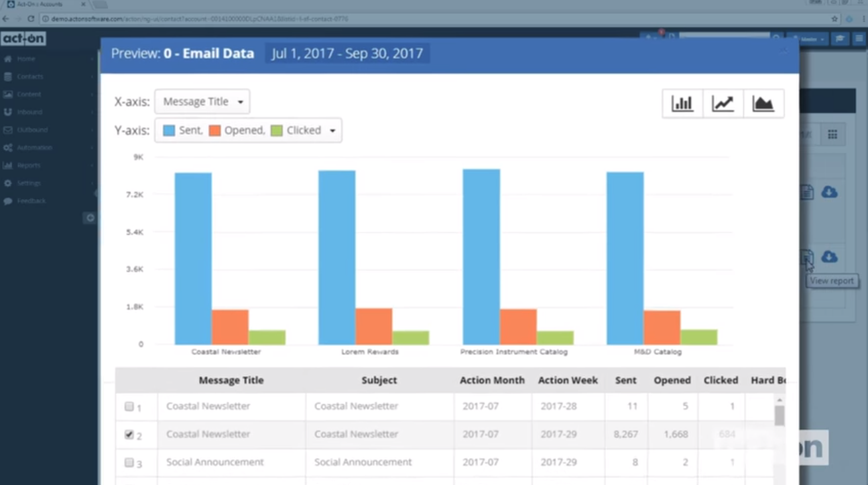Image resolution: width=868 pixels, height=485 pixels.
Task: Click the table's vertical scrollbar
Action: [x=779, y=416]
